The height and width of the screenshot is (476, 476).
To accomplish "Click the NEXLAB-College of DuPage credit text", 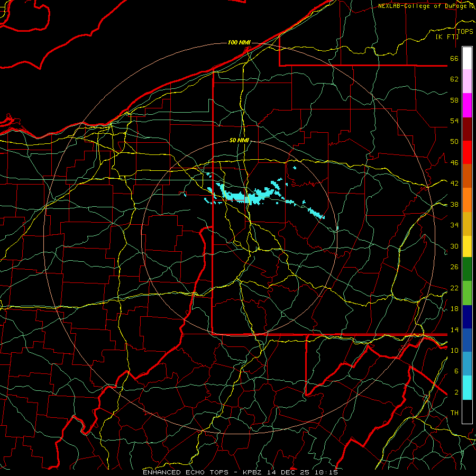I will click(424, 6).
